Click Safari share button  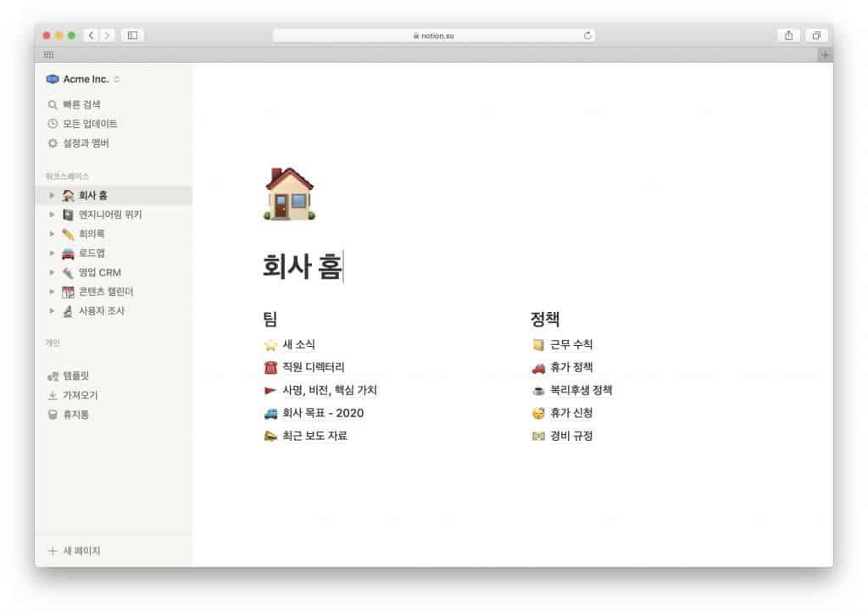788,35
